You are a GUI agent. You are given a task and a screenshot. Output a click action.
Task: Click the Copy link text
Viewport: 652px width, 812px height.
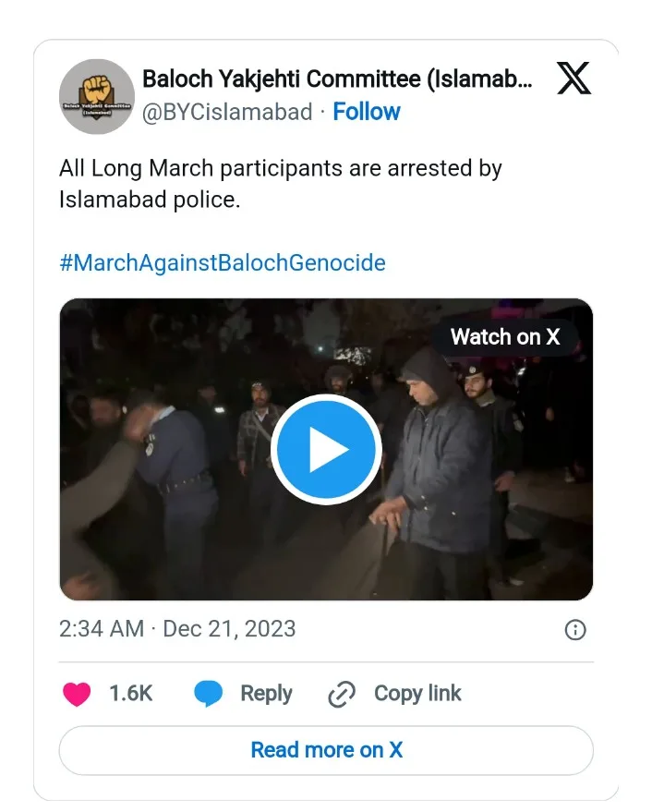pyautogui.click(x=417, y=694)
